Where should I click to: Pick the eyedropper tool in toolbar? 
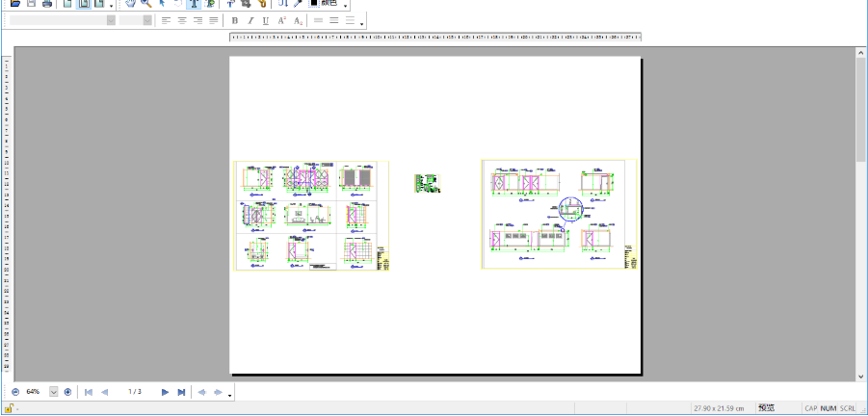coord(298,3)
